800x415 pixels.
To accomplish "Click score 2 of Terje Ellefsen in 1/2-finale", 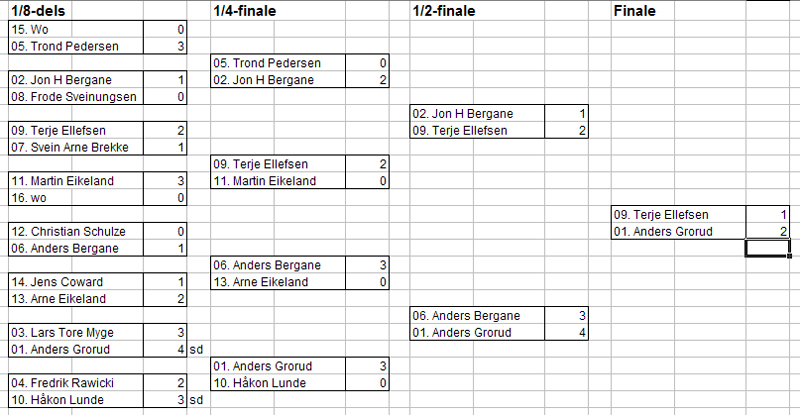I will [566, 130].
